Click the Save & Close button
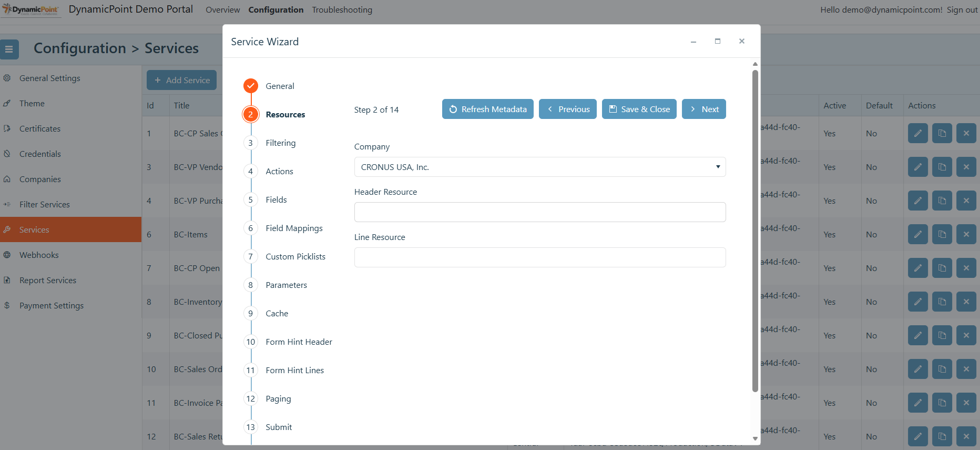Viewport: 980px width, 450px height. click(x=639, y=109)
